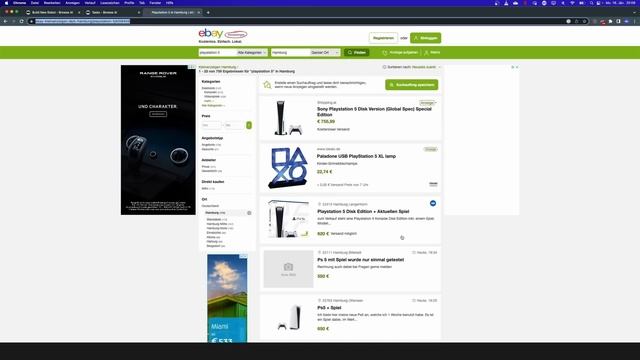Screen dimensions: 640x360
Task: Focus the minimum price field
Action: click(x=211, y=125)
